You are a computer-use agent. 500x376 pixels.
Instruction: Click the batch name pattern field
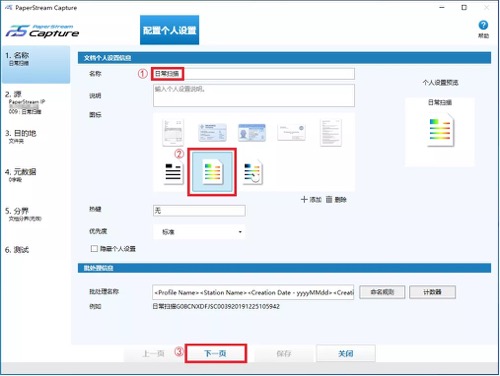click(x=253, y=292)
